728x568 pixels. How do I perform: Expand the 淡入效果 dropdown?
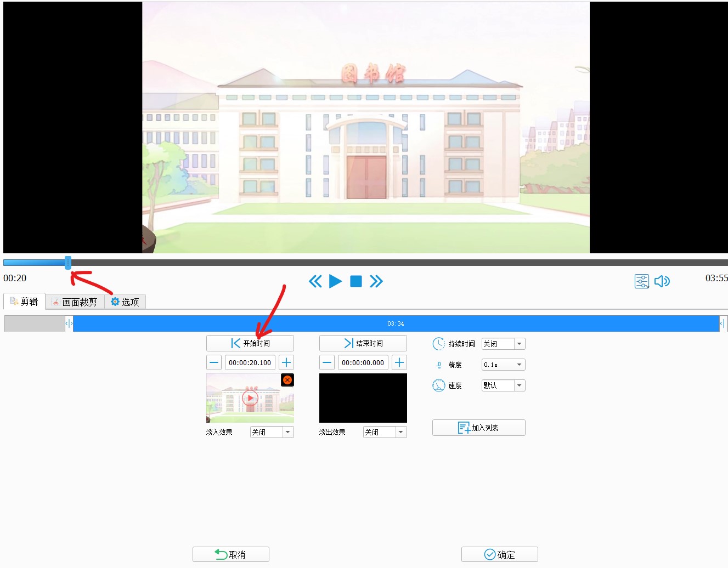tap(287, 433)
